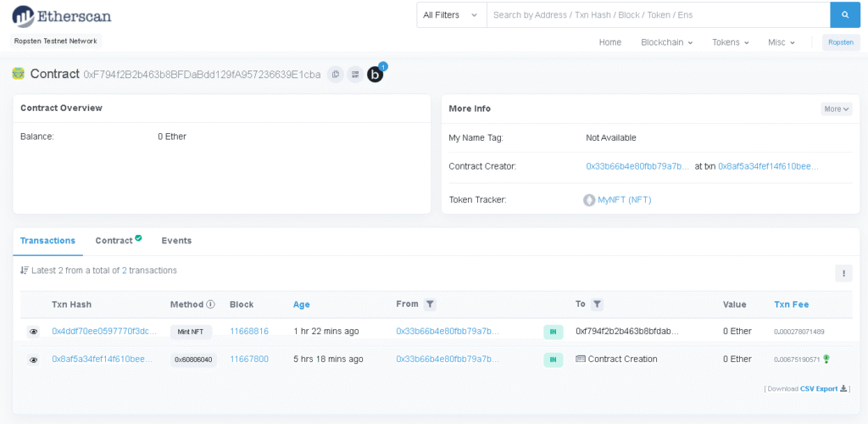
Task: Open transaction 0x4ddf70ee0597770f3dc
Action: [104, 331]
